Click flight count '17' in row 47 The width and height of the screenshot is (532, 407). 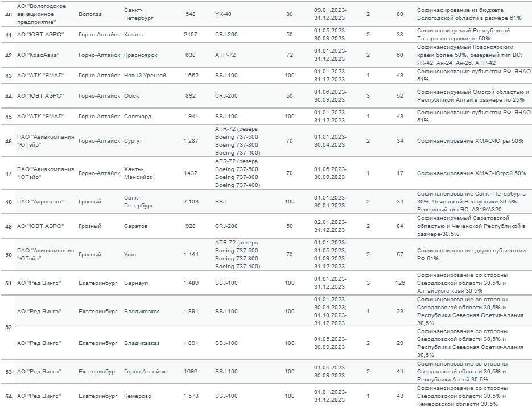[400, 173]
